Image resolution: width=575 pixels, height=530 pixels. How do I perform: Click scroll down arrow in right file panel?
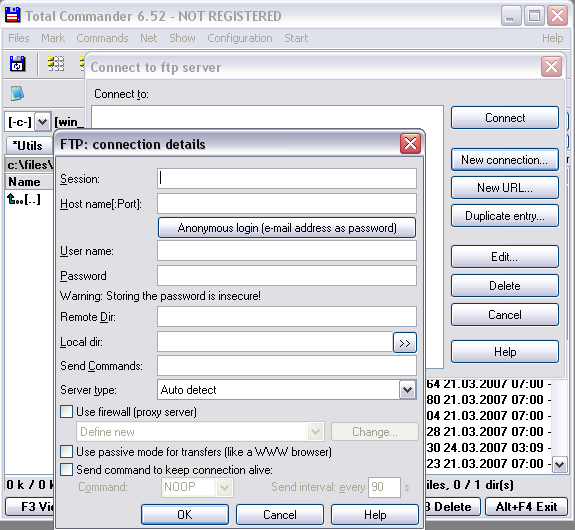[560, 465]
